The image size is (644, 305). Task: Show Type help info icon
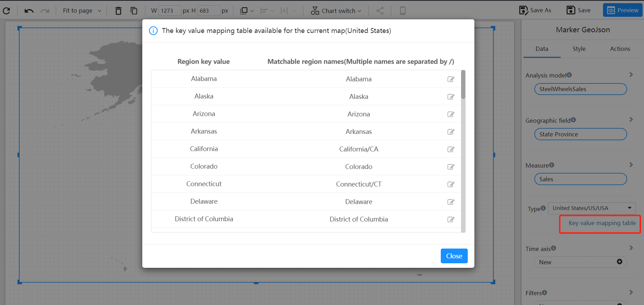click(x=543, y=208)
